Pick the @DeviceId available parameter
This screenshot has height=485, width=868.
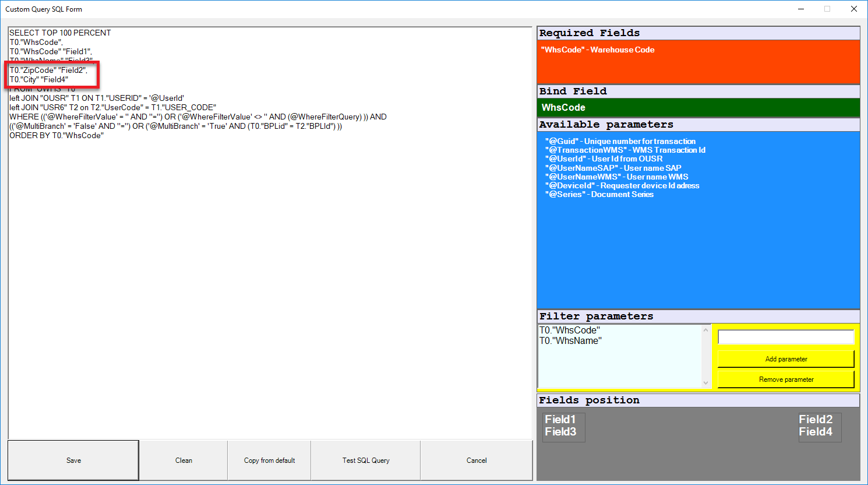(622, 186)
